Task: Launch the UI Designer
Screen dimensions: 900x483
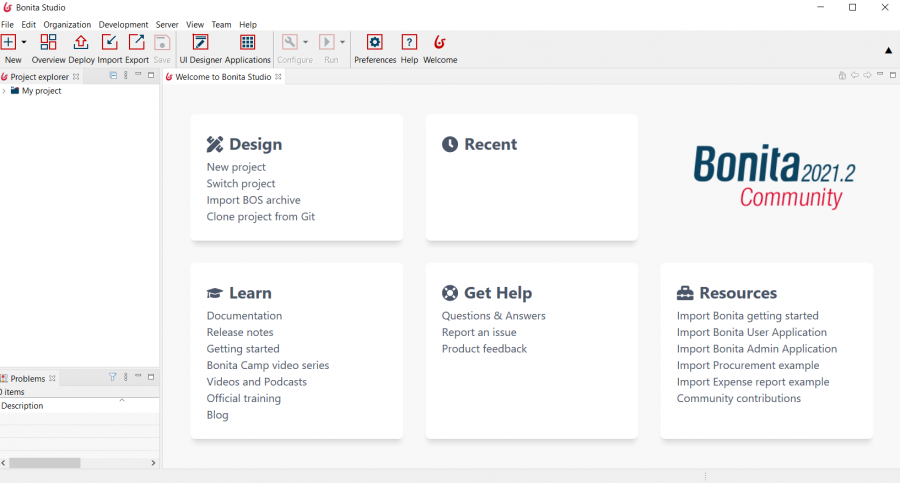Action: click(x=200, y=42)
